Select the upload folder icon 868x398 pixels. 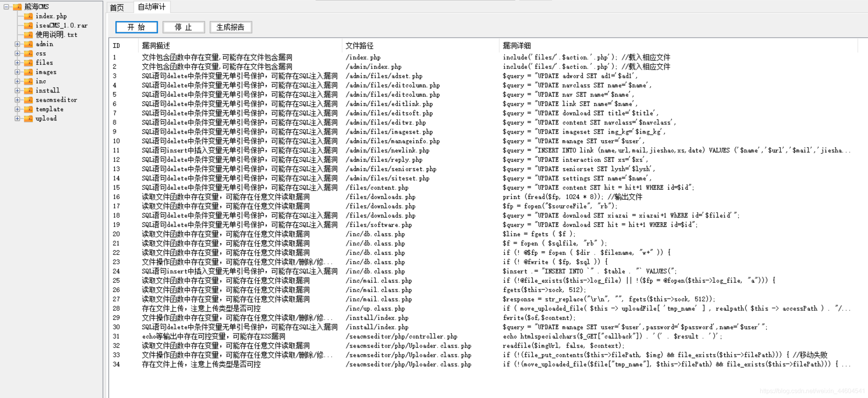coord(29,118)
